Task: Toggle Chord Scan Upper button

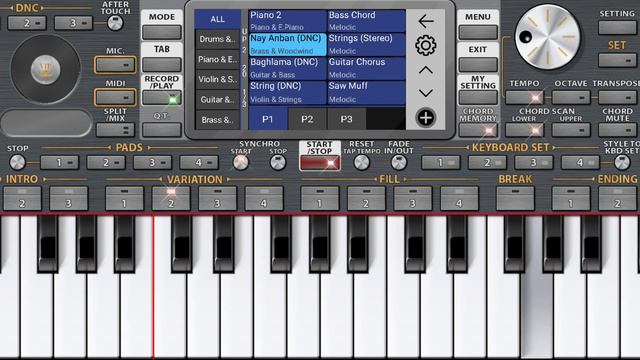Action: click(571, 130)
